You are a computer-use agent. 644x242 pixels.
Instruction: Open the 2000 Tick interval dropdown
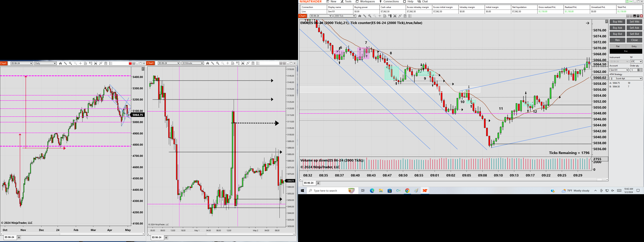click(345, 16)
